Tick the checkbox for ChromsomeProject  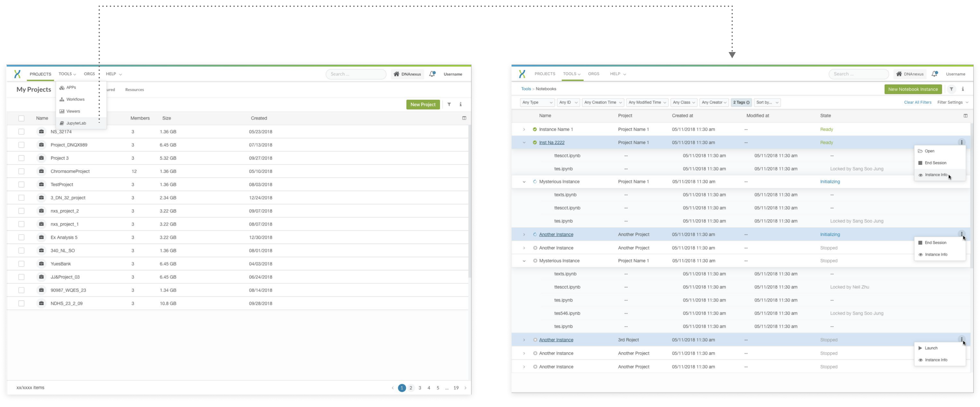pyautogui.click(x=21, y=171)
